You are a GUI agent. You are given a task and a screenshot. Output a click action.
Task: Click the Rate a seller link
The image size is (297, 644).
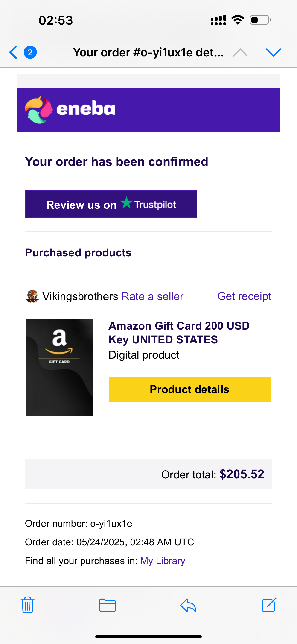pyautogui.click(x=152, y=296)
